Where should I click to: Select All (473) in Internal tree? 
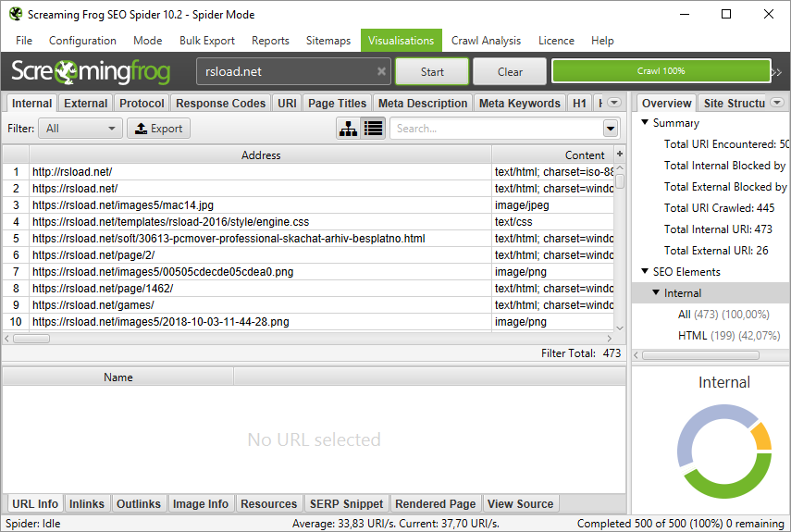click(x=723, y=315)
